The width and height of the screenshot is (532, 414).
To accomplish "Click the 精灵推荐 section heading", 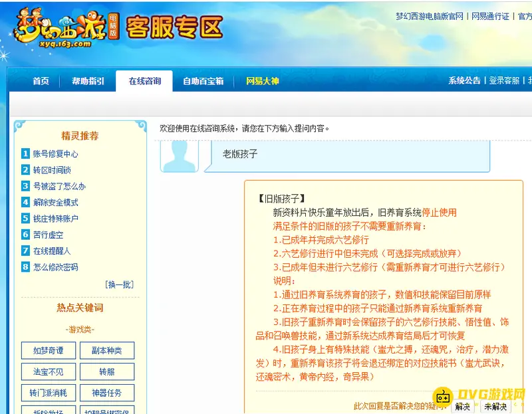I will [80, 136].
